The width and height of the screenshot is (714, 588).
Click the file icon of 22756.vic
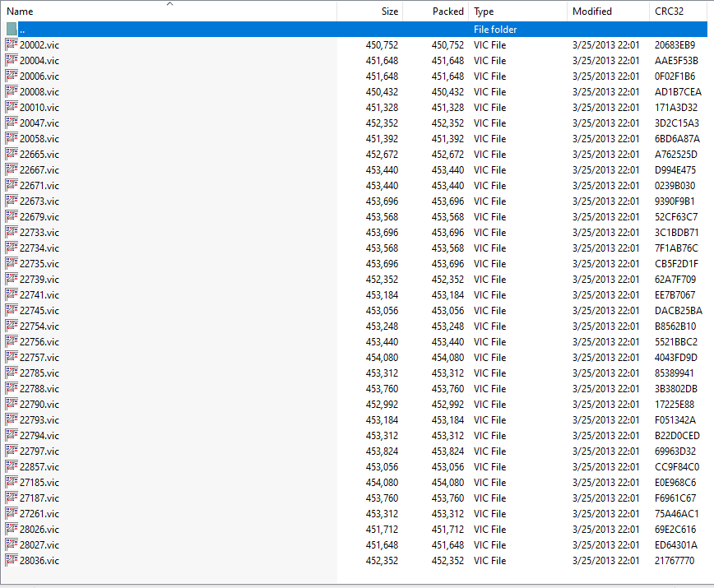(12, 341)
